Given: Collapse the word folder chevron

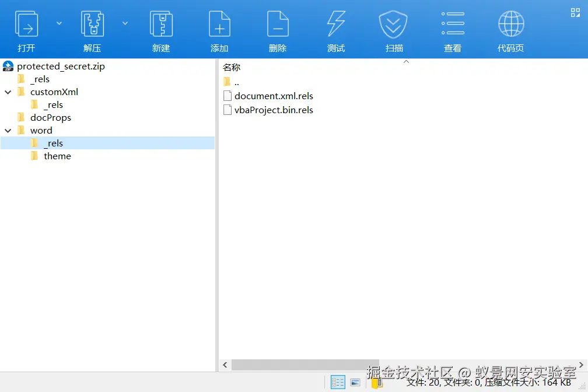Looking at the screenshot, I should 8,131.
